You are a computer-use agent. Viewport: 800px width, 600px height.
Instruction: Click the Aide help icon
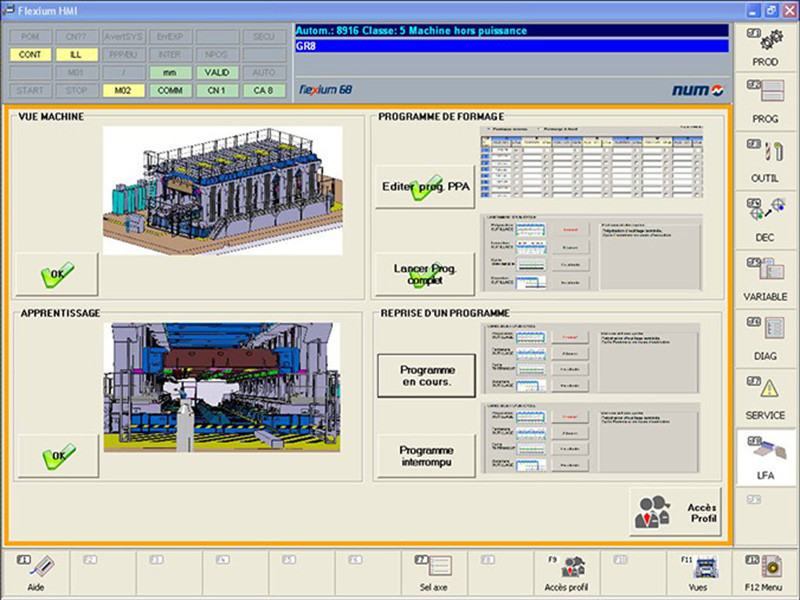tap(37, 572)
